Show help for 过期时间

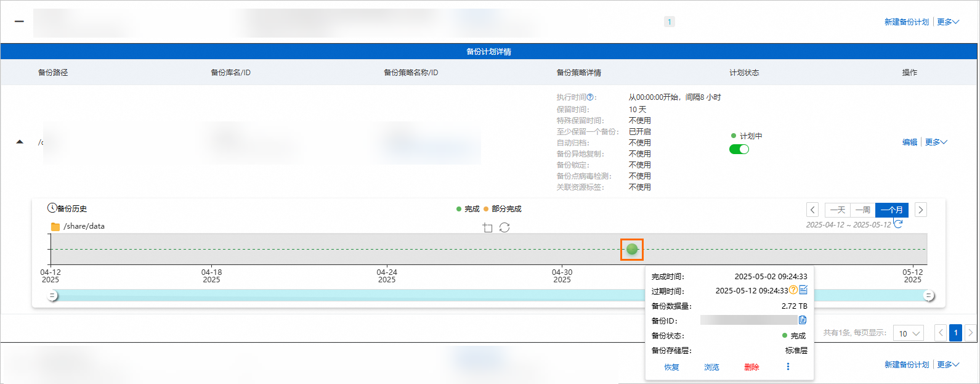point(793,290)
